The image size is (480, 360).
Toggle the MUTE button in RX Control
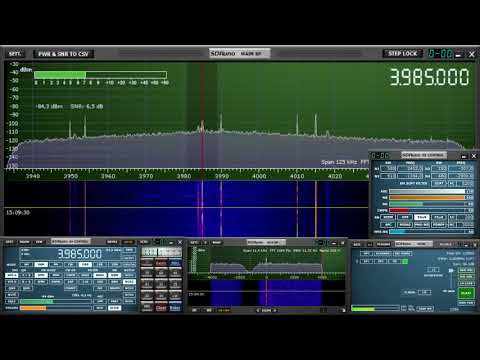click(12, 295)
